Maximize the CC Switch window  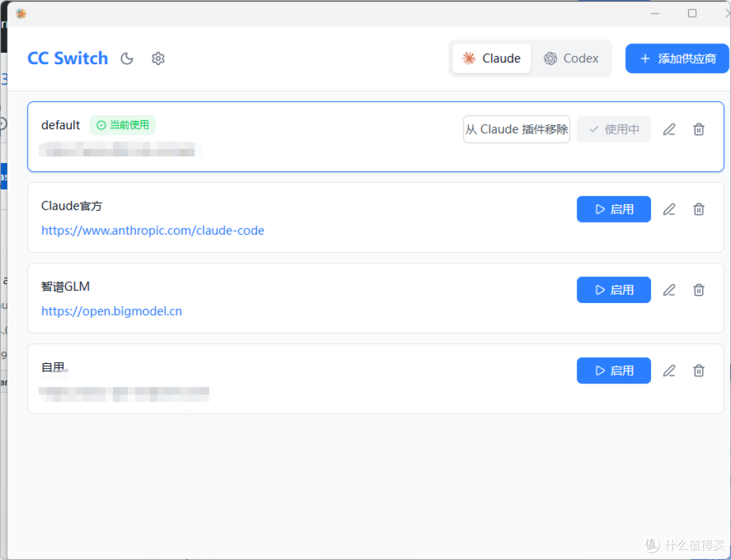coord(692,14)
